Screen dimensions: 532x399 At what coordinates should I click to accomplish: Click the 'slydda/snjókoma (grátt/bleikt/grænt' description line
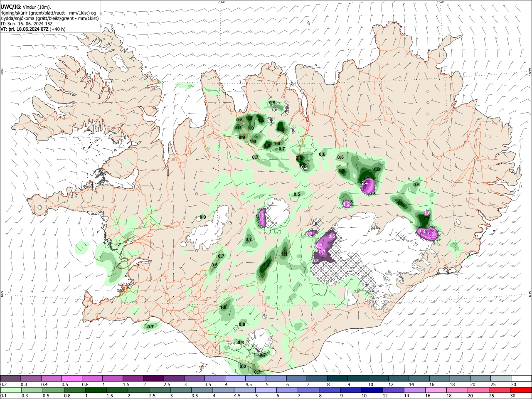(50, 18)
